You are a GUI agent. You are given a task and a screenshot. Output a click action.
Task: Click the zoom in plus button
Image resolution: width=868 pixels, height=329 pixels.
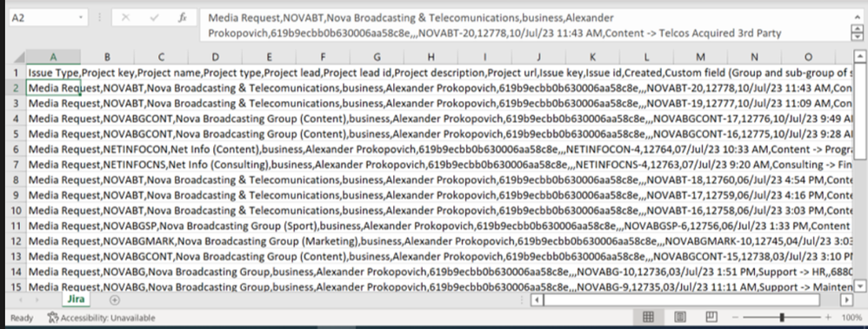point(828,318)
